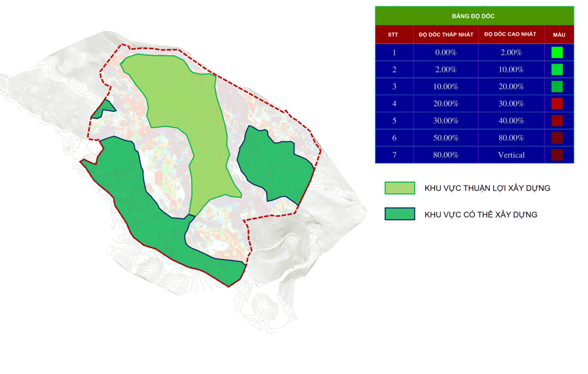This screenshot has width=588, height=374.
Task: Select the legend label "KHU VỰC CÓ THỂ XÂY DỰNG"
Action: [x=481, y=214]
